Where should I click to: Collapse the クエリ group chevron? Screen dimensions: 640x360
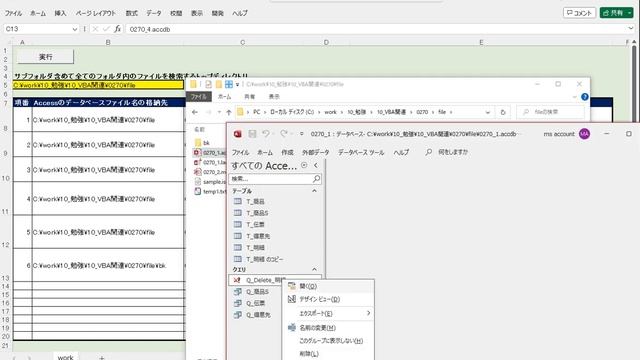click(x=314, y=269)
